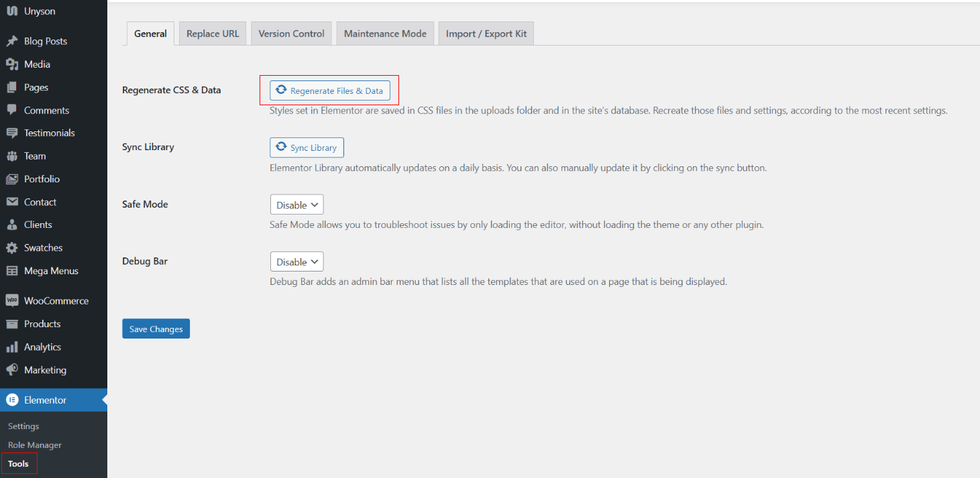Open the Import / Export Kit tab
This screenshot has height=478, width=980.
[x=486, y=34]
